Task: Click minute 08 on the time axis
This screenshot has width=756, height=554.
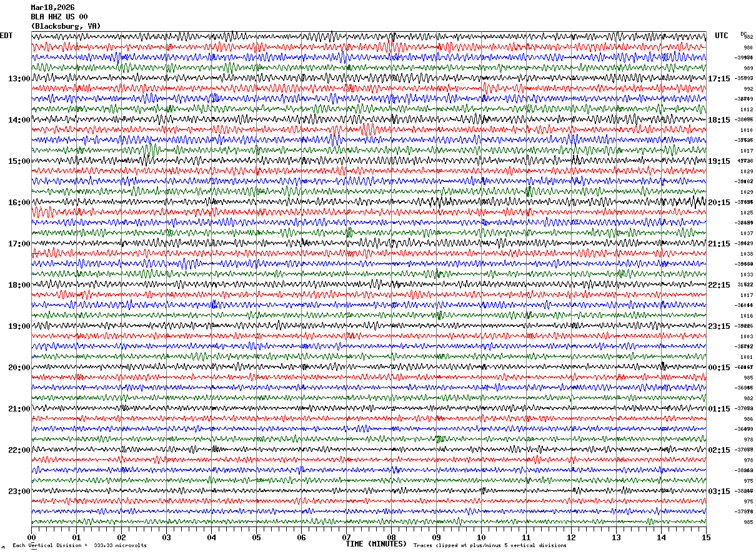Action: click(391, 537)
